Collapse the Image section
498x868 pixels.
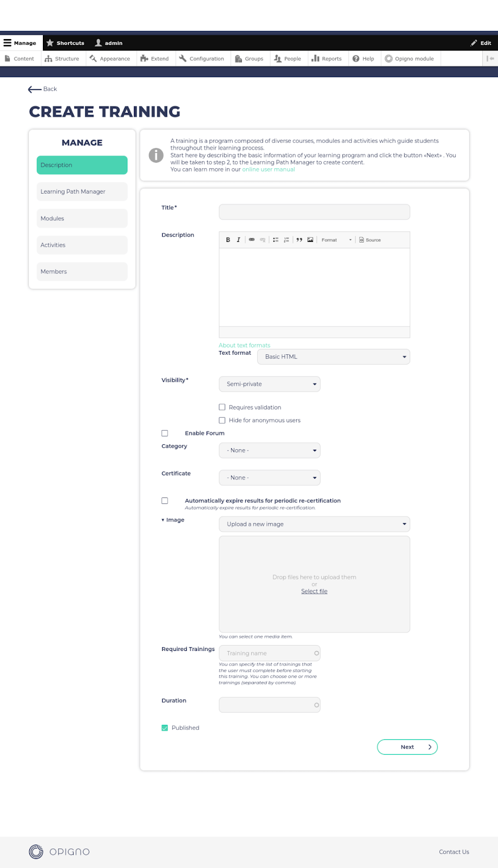coord(173,520)
